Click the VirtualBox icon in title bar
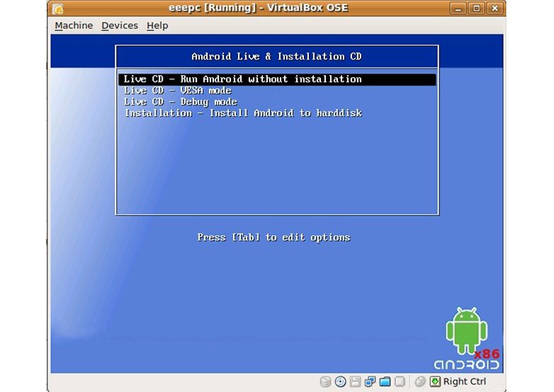Viewport: 554px width, 392px height. (58, 8)
